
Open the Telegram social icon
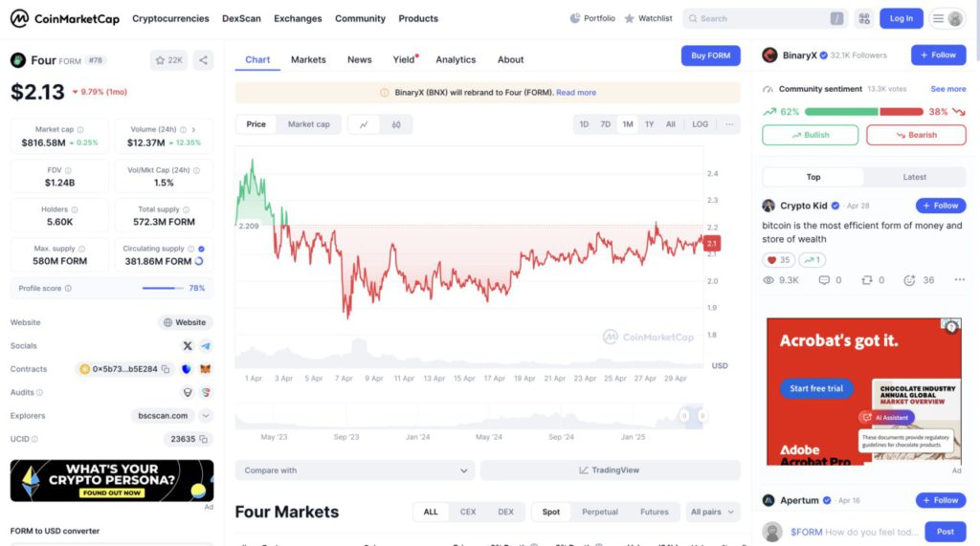pyautogui.click(x=206, y=345)
